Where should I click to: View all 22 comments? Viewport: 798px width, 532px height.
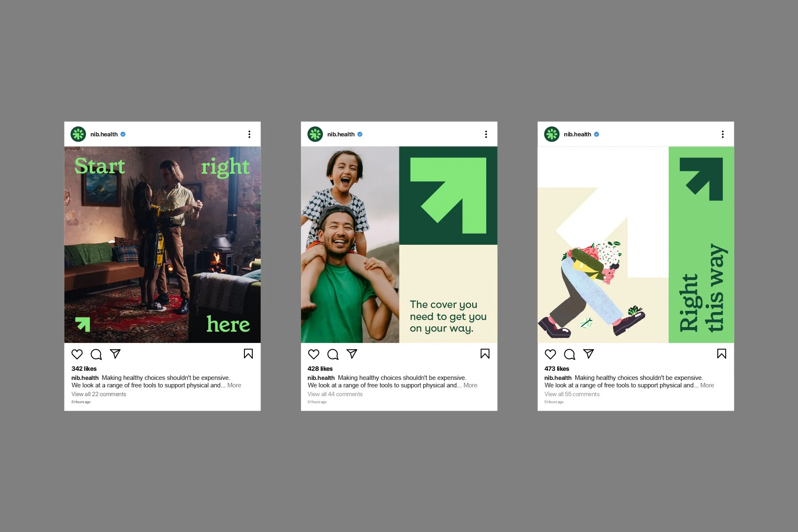99,394
